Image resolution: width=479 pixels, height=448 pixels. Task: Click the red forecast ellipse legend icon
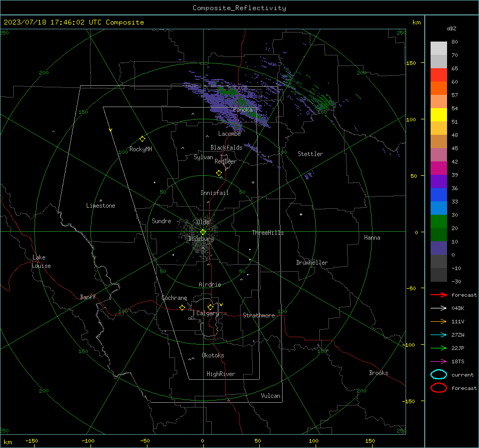point(439,388)
